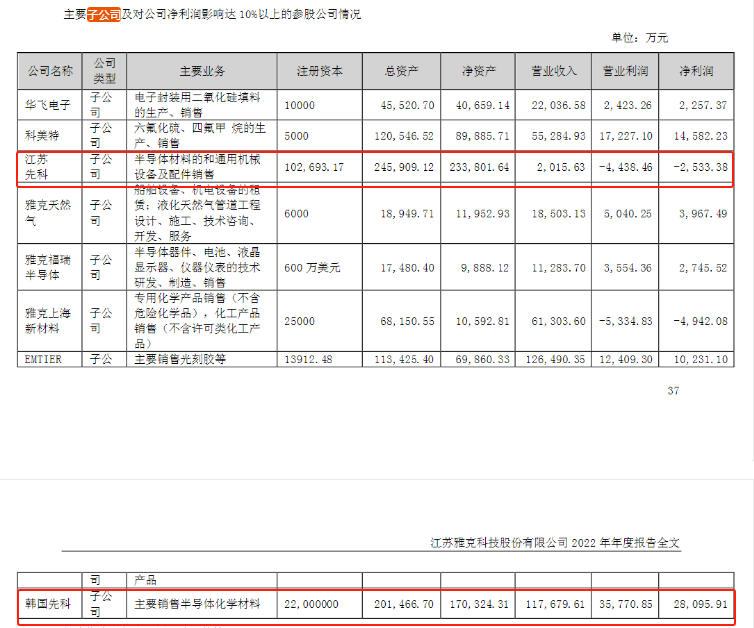
Task: Click 科美特 revenue 55,284.93
Action: tap(558, 136)
